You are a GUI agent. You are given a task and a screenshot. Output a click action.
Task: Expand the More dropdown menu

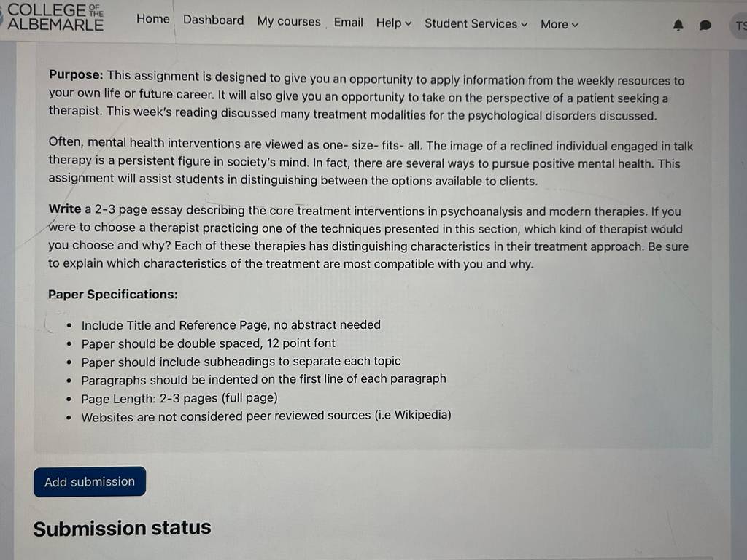560,24
